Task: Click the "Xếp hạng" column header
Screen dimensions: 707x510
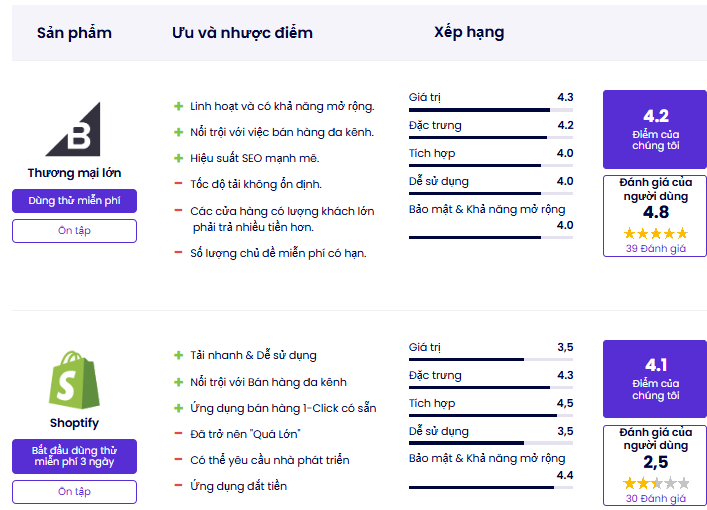Action: point(469,32)
